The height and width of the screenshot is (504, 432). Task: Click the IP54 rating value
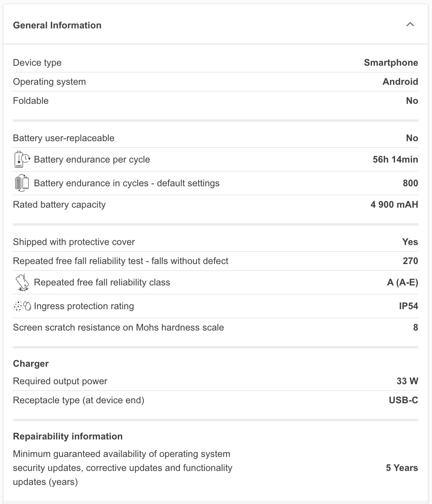click(x=408, y=306)
